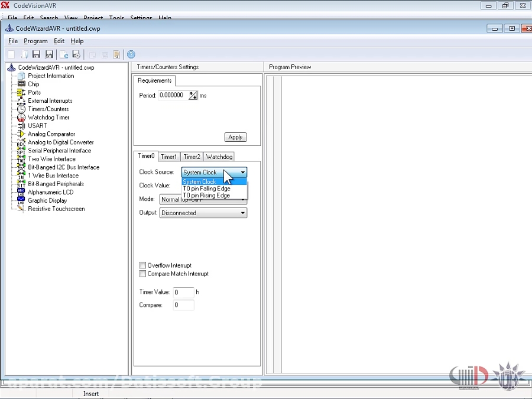Click the Apply button under Requirements
Viewport: 532px width, 399px height.
pos(235,137)
